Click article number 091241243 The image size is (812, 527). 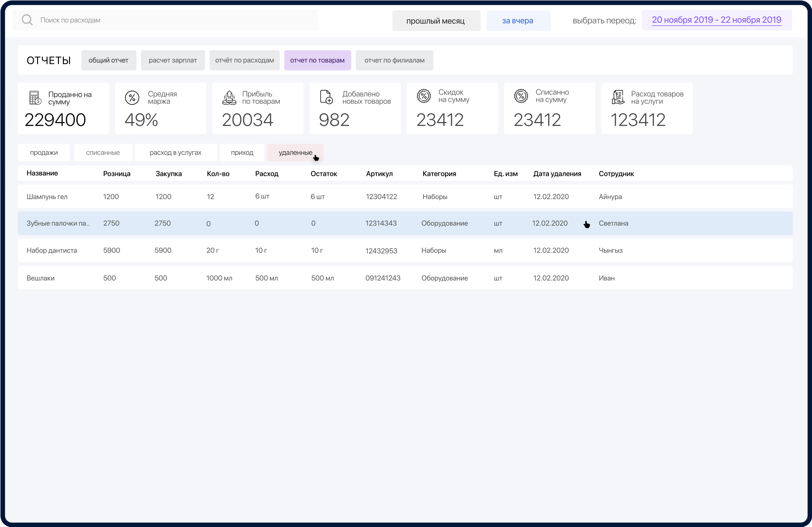coord(383,278)
